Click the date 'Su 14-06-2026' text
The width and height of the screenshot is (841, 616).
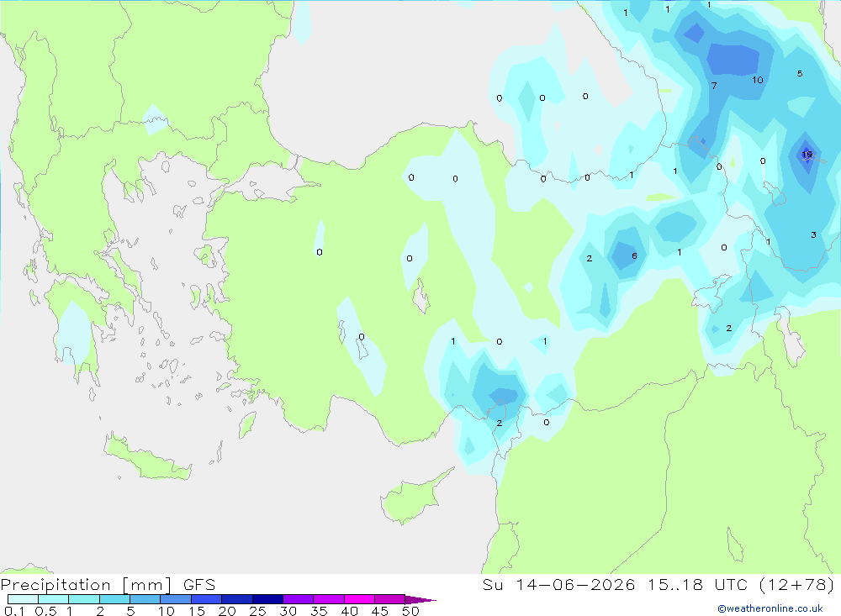[558, 584]
